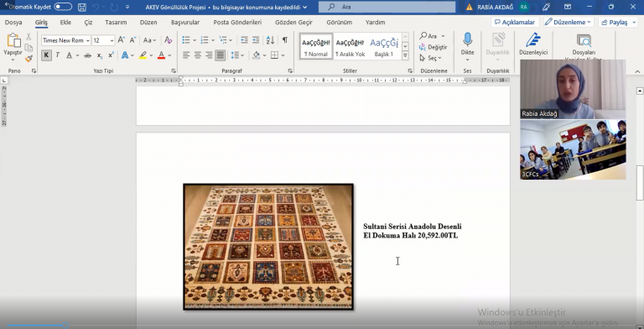Apply the Normal style

click(x=316, y=46)
